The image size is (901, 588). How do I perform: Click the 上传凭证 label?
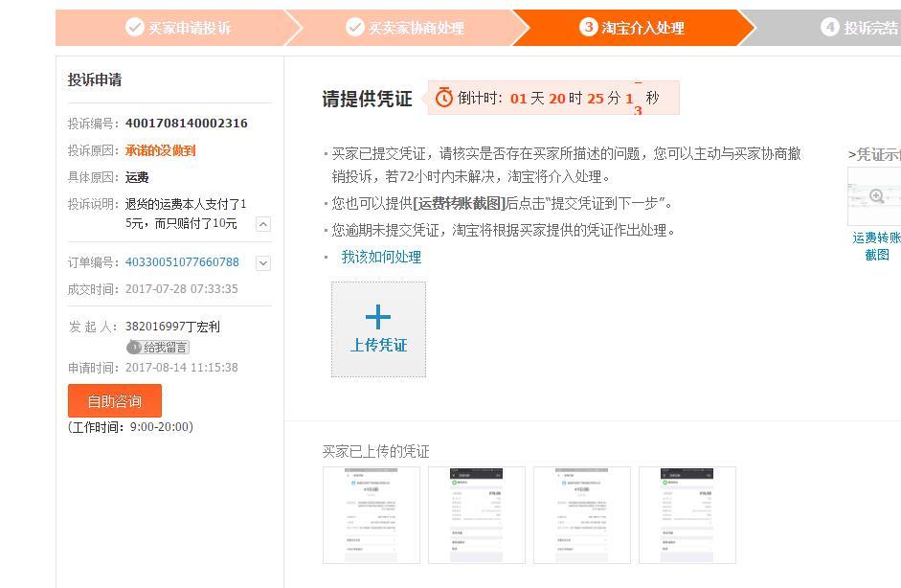coord(378,345)
